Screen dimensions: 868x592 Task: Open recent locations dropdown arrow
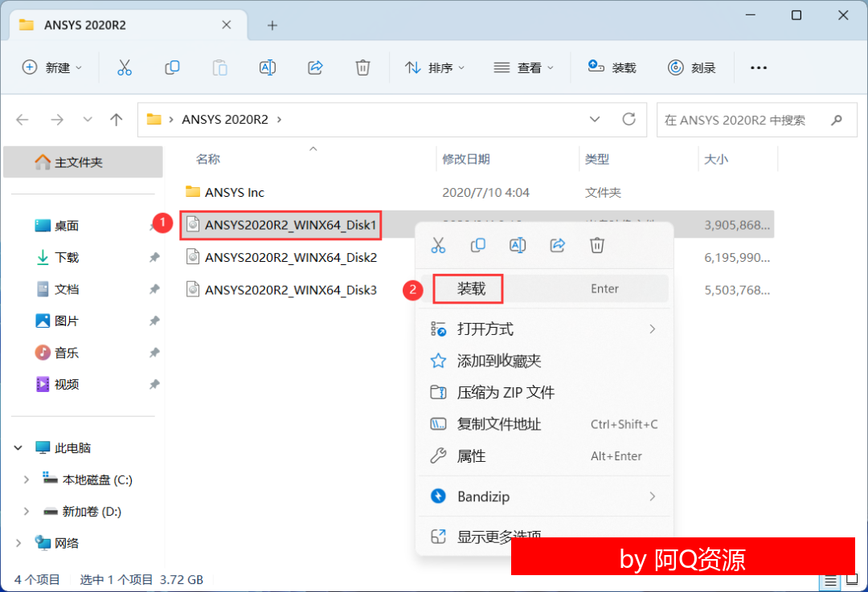pos(88,120)
